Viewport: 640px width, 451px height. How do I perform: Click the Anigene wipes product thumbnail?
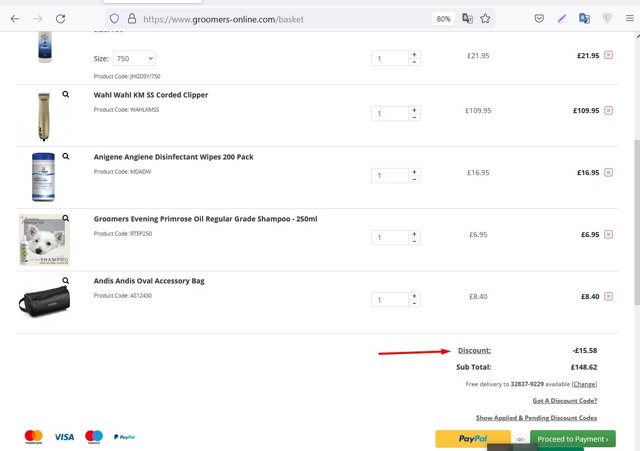tap(43, 177)
